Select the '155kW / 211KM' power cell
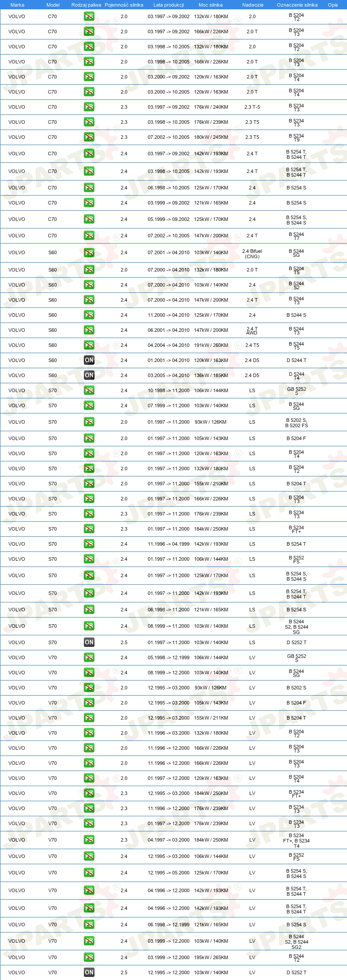The width and height of the screenshot is (347, 980). pos(211,718)
